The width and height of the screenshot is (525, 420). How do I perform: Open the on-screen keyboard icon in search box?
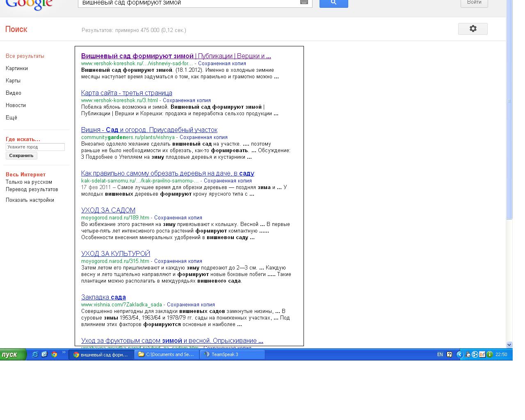click(x=304, y=2)
